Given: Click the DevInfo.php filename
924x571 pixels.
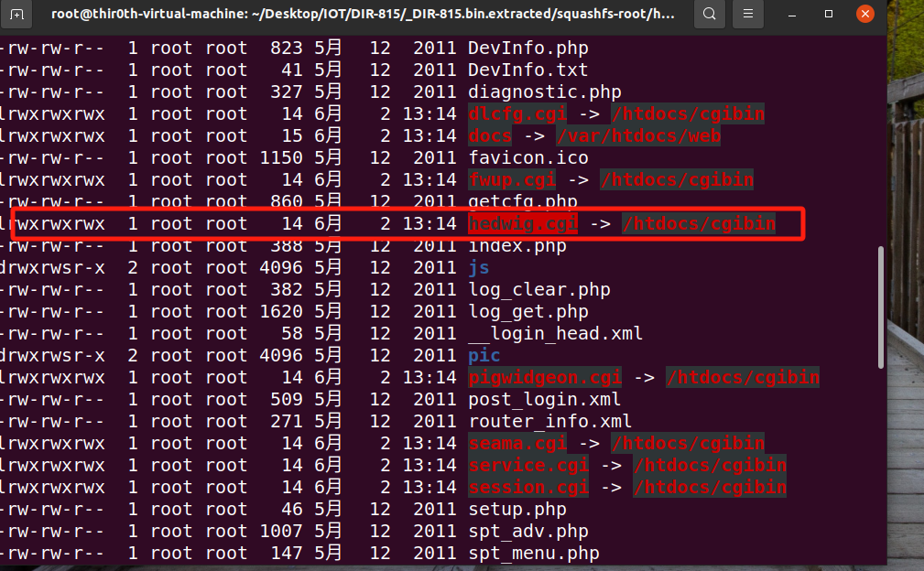Looking at the screenshot, I should tap(528, 48).
